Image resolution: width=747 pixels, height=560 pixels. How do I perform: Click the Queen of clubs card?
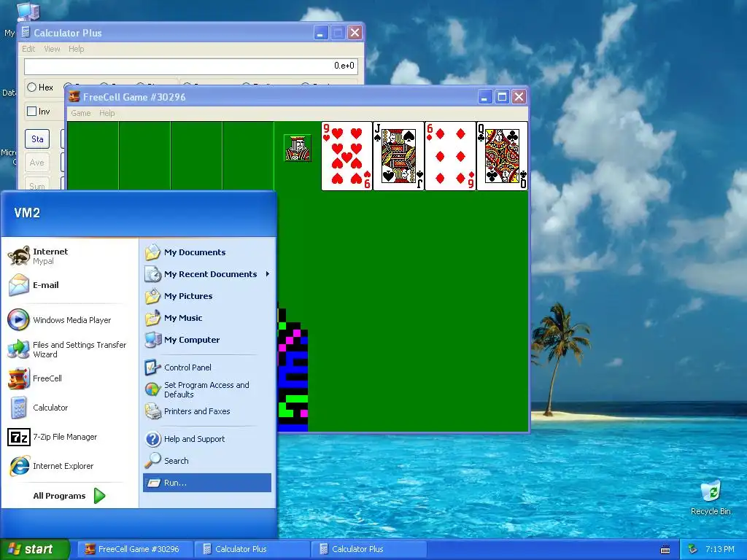(502, 156)
